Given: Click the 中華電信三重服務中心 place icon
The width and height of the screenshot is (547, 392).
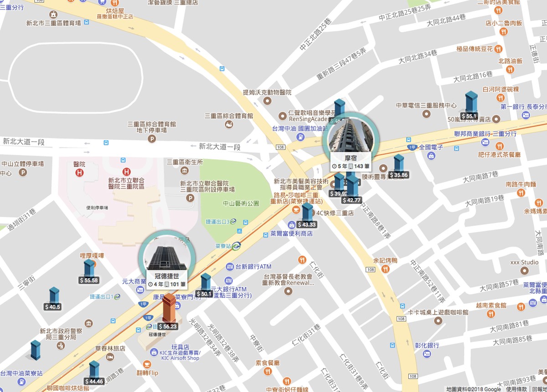Looking at the screenshot, I should point(426,114).
